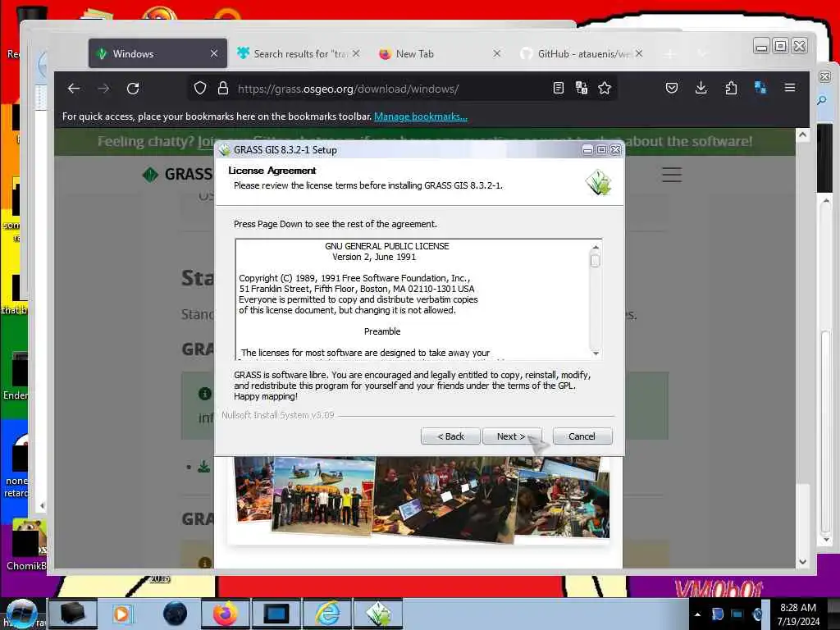Open the Manage bookmarks link
Image resolution: width=840 pixels, height=630 pixels.
421,116
